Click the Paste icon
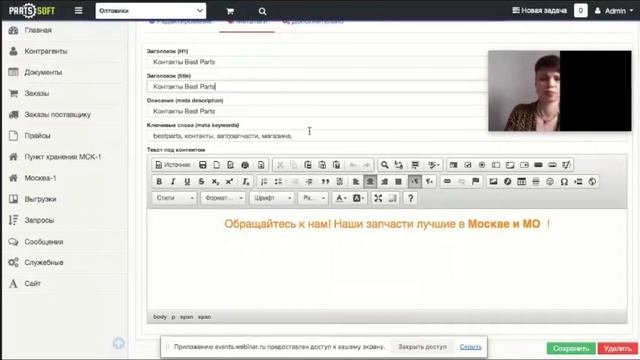Screen dimensions: 640x360 [x=308, y=165]
